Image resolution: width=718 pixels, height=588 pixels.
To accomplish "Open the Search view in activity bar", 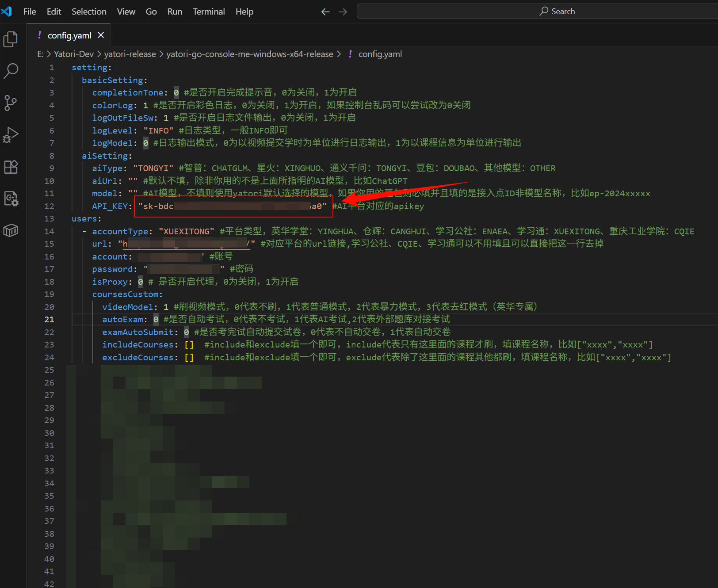I will tap(11, 71).
